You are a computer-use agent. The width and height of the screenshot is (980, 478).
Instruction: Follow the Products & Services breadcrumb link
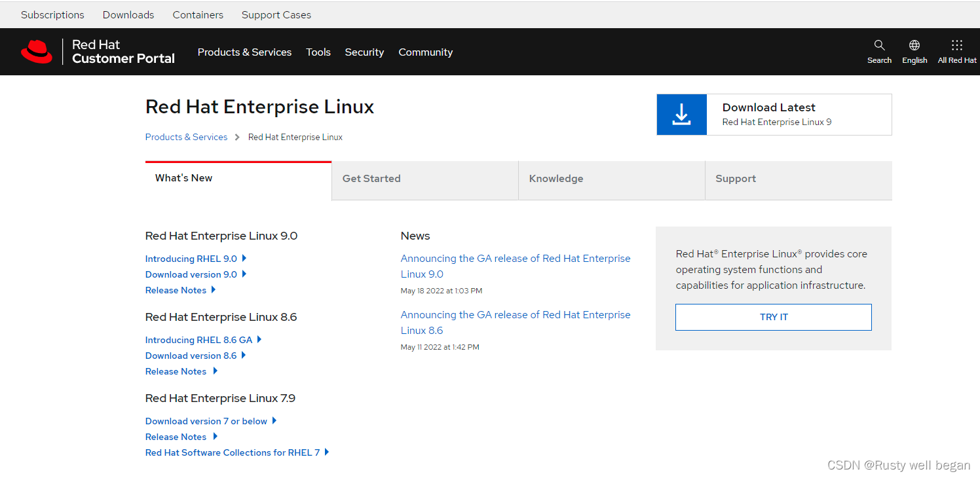186,137
